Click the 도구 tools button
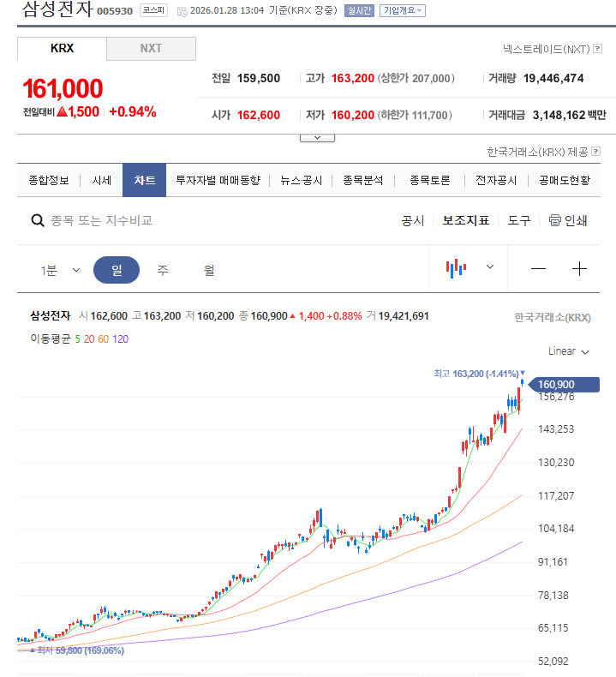This screenshot has width=616, height=677. coord(519,220)
